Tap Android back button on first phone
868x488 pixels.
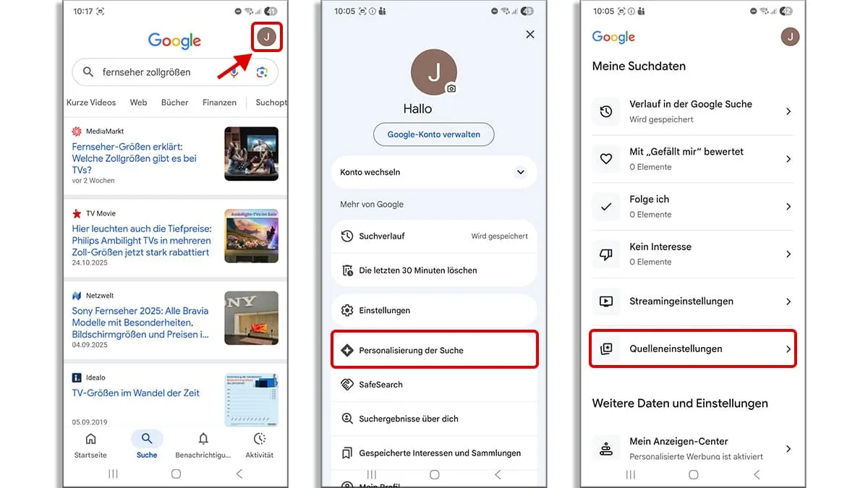pos(239,474)
